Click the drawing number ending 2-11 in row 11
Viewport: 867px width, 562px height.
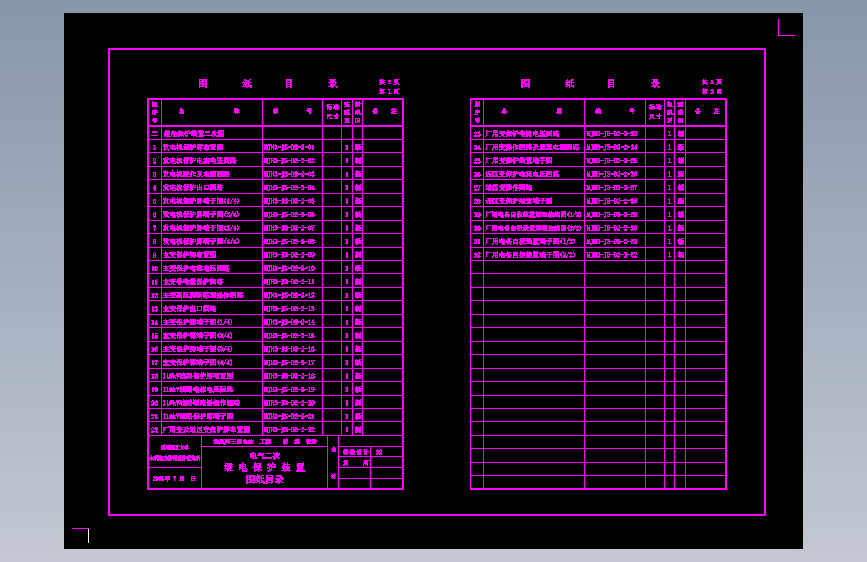click(x=289, y=282)
